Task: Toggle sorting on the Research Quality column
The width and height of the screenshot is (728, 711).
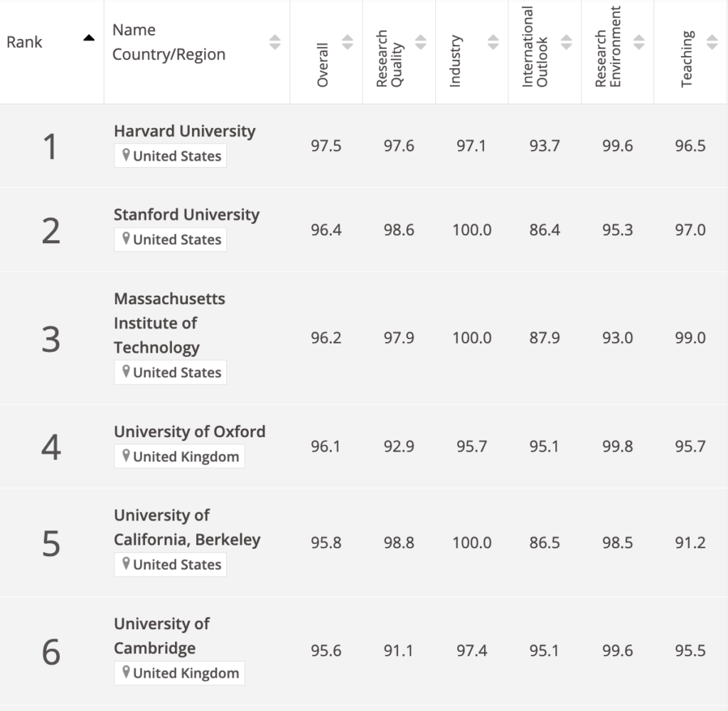Action: [419, 41]
